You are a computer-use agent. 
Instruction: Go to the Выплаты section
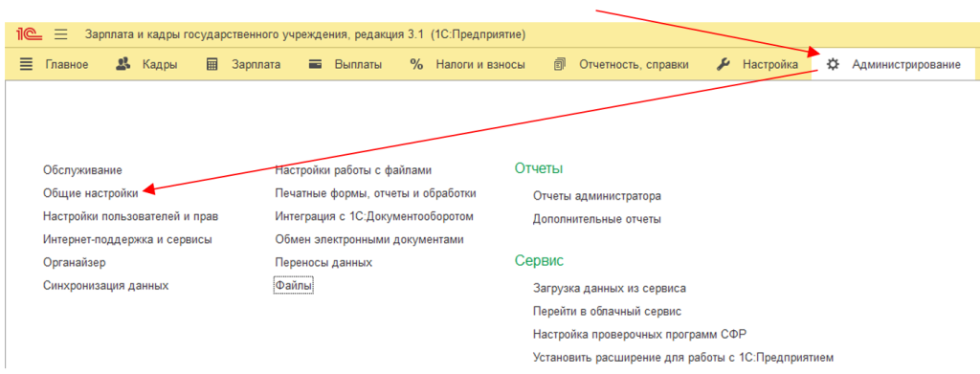click(358, 64)
